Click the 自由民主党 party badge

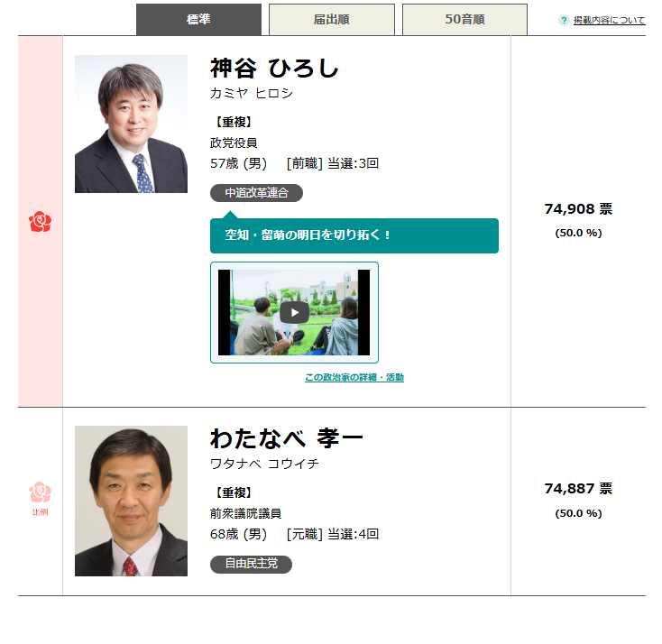[x=251, y=565]
